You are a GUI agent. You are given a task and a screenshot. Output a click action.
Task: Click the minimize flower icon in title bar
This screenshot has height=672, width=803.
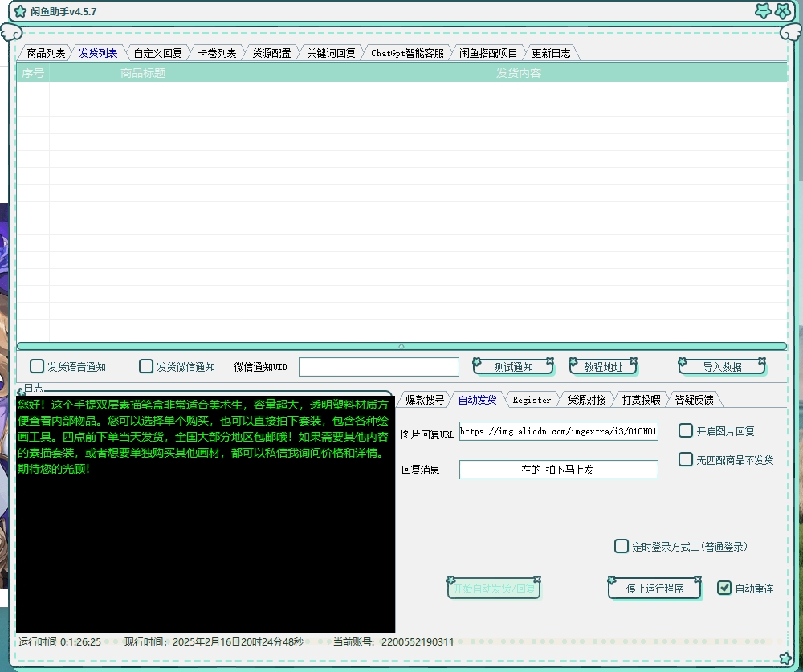[763, 10]
